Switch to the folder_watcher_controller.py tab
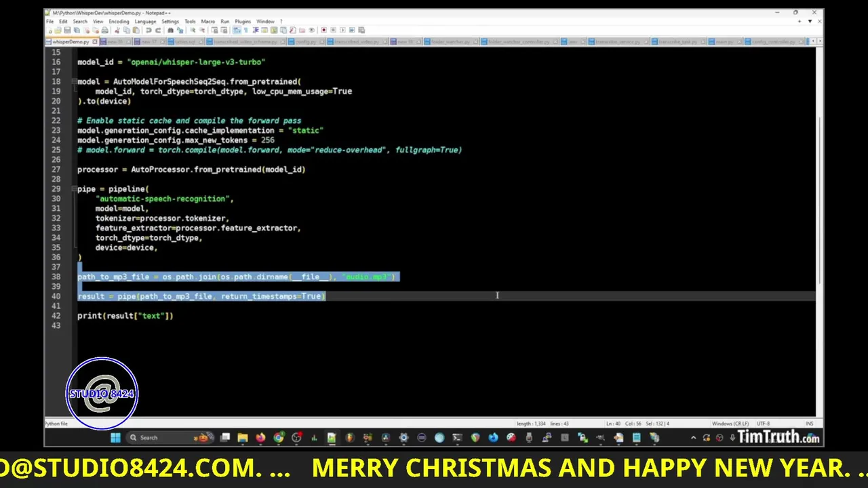868x488 pixels. coord(519,42)
